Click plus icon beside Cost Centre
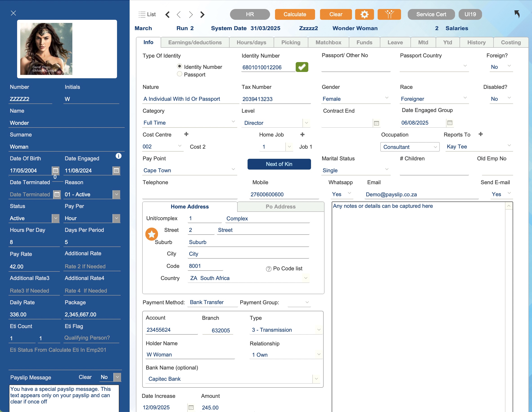 tap(186, 134)
